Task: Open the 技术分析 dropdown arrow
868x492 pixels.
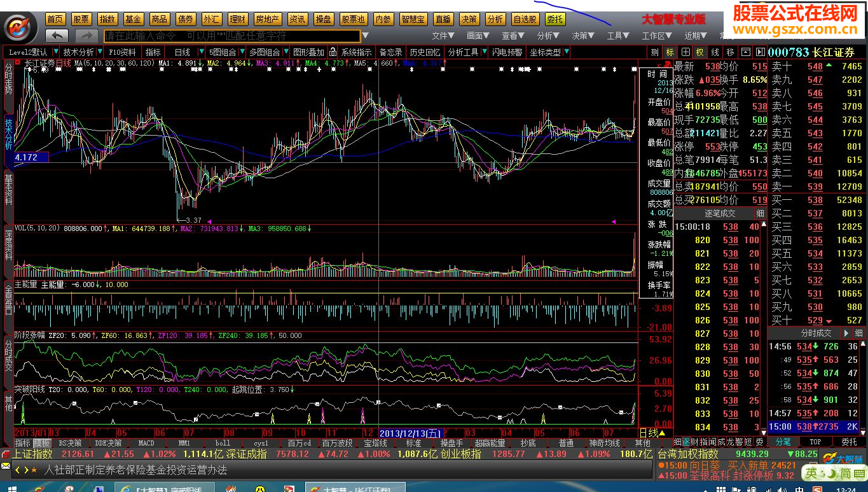Action: (99, 52)
